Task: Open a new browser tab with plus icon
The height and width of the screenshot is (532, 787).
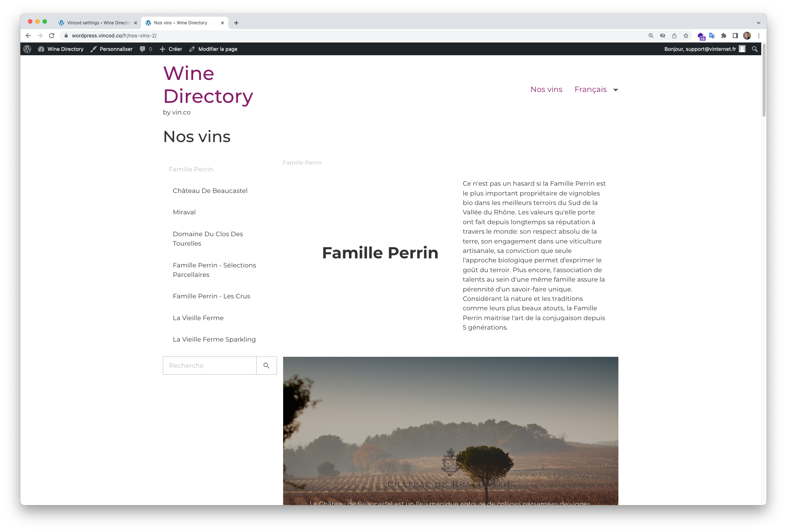Action: point(236,23)
